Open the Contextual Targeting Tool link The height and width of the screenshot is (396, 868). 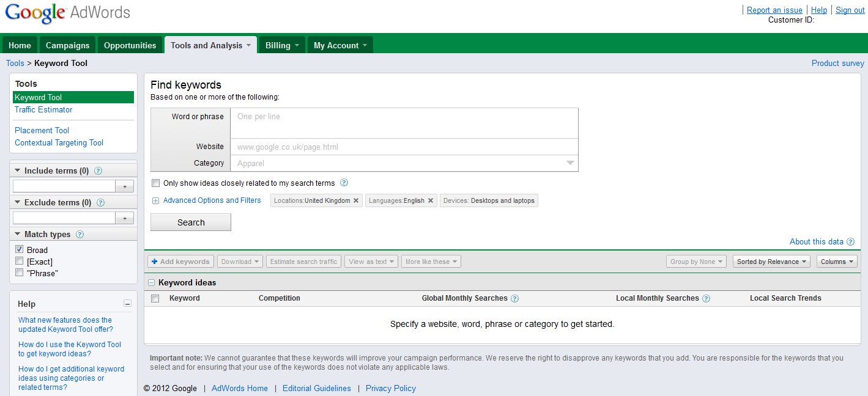(59, 143)
